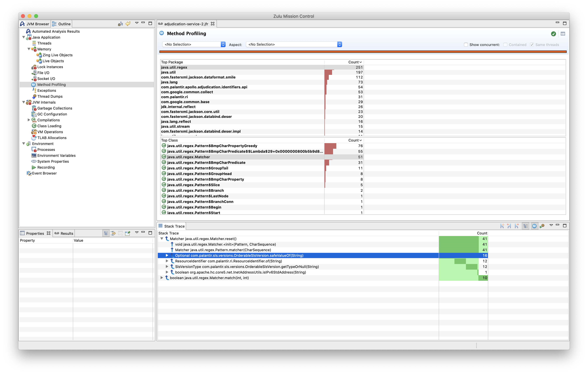Expand the Compilations tree node
This screenshot has height=374, width=588.
coord(29,120)
